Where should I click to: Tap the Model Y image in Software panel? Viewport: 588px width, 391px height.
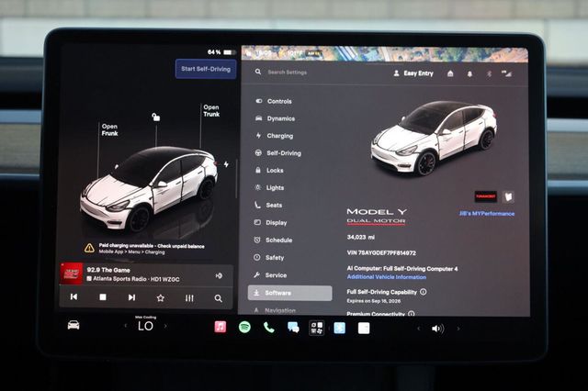(435, 137)
